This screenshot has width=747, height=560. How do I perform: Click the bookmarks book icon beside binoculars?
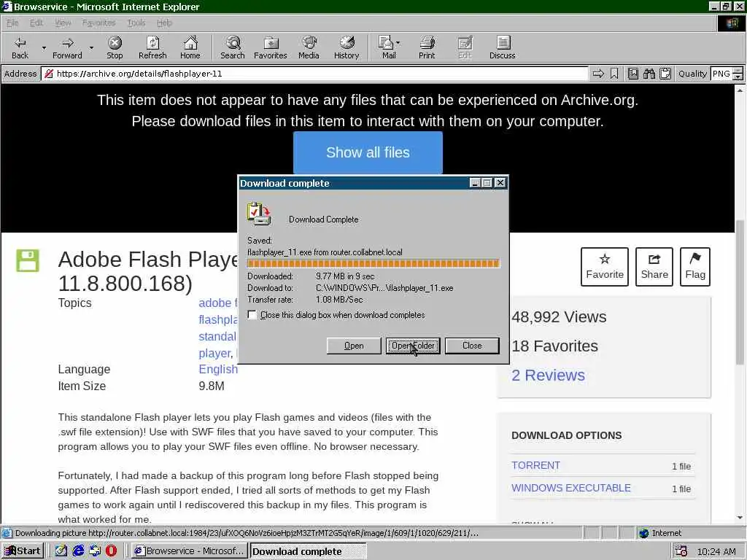(x=632, y=74)
